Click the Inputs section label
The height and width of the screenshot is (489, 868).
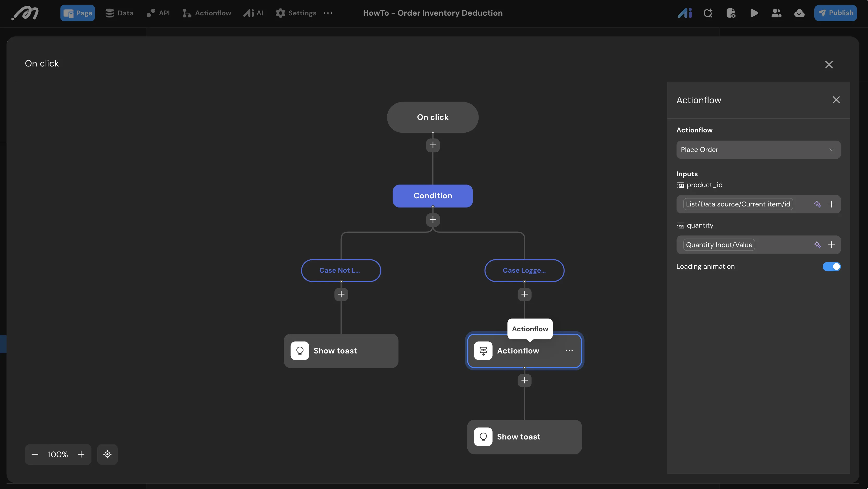[x=687, y=174]
